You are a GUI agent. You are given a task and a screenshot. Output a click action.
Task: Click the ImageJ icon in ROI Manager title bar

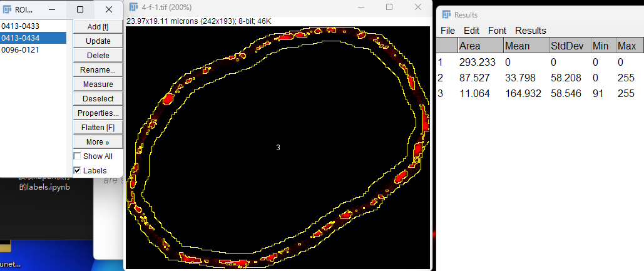[7, 9]
